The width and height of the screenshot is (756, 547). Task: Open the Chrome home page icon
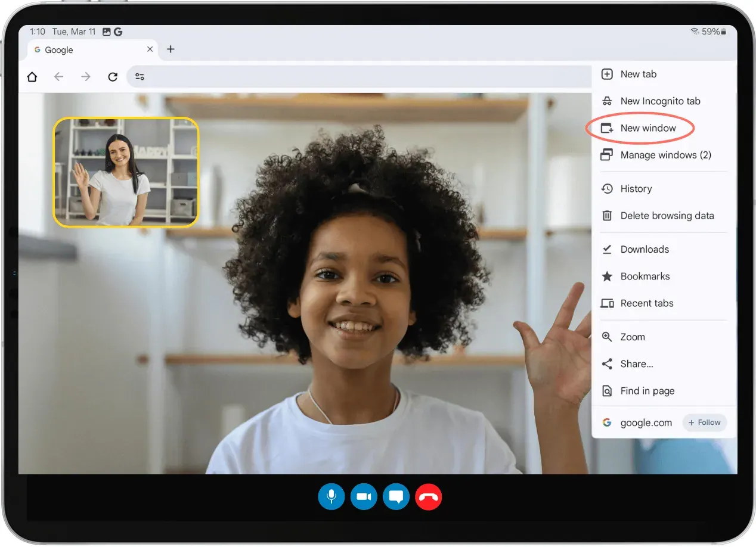tap(32, 77)
